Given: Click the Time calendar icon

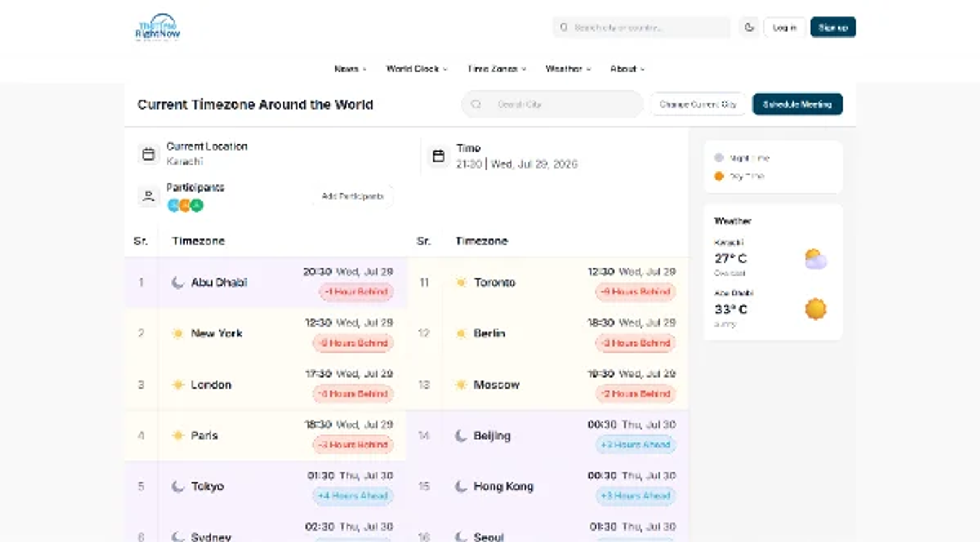Looking at the screenshot, I should (438, 156).
